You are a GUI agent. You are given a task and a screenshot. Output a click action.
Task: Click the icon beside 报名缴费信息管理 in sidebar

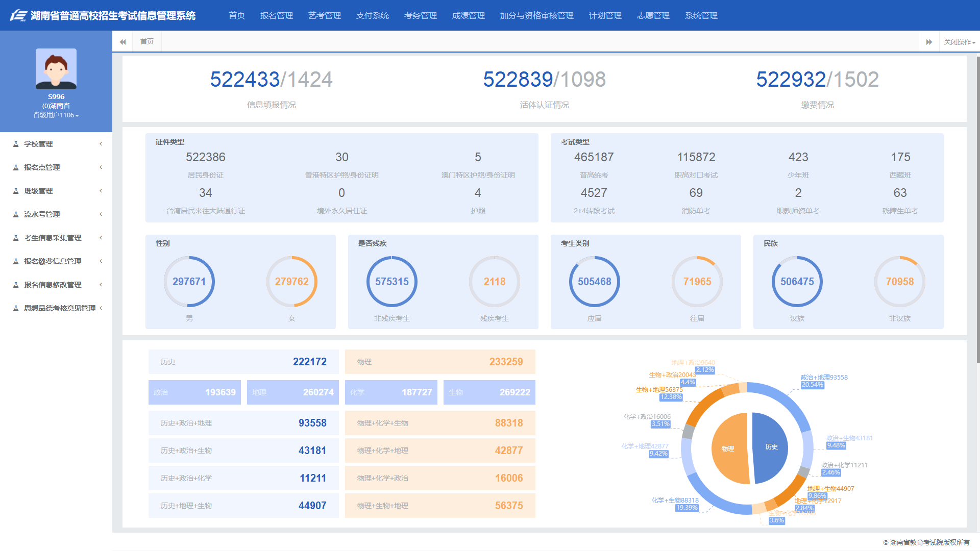[16, 261]
